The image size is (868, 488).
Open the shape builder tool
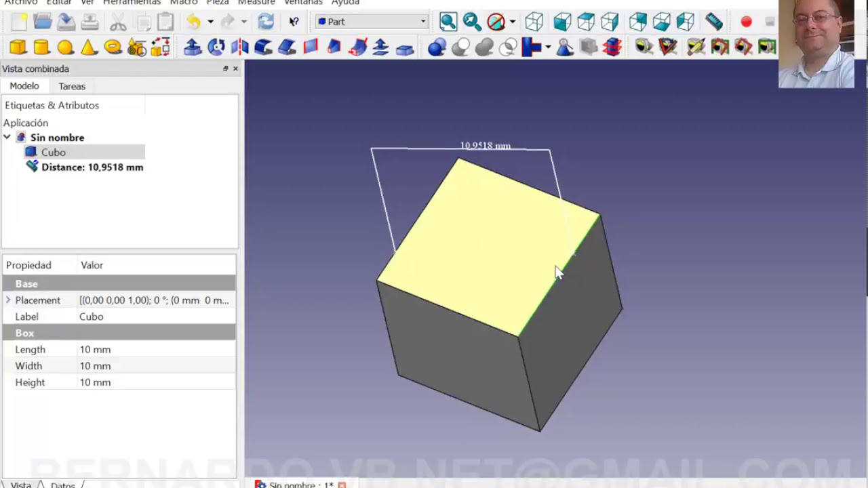click(x=161, y=47)
